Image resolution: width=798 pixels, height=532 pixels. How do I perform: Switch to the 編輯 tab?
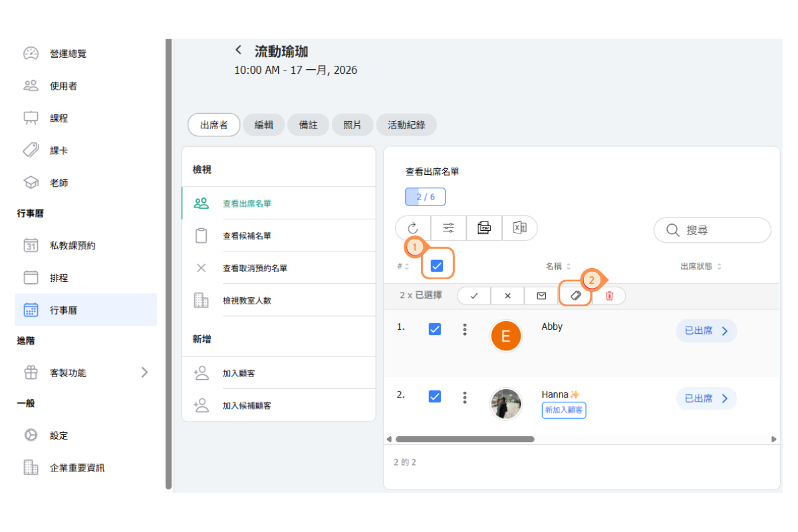tap(264, 125)
